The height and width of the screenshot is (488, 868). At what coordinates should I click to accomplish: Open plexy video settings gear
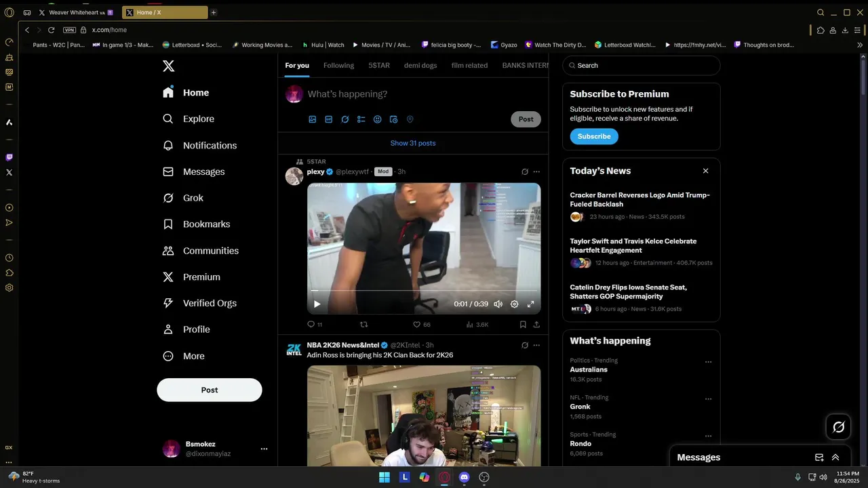pos(514,304)
